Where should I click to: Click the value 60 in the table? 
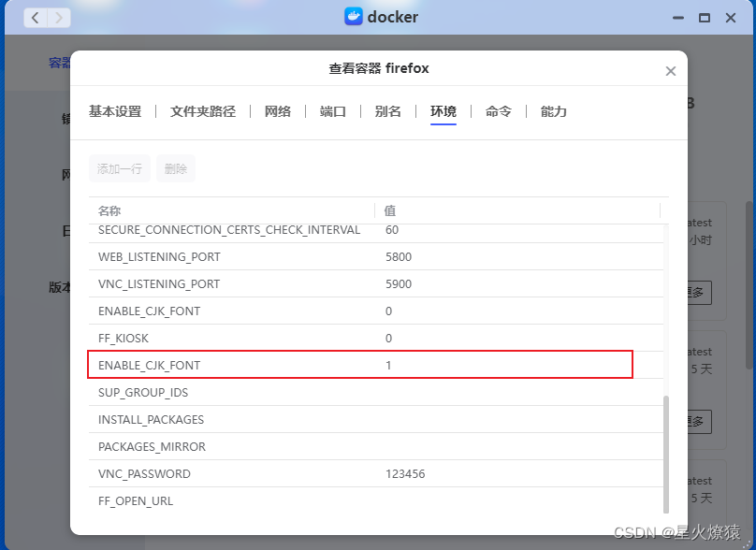[392, 230]
